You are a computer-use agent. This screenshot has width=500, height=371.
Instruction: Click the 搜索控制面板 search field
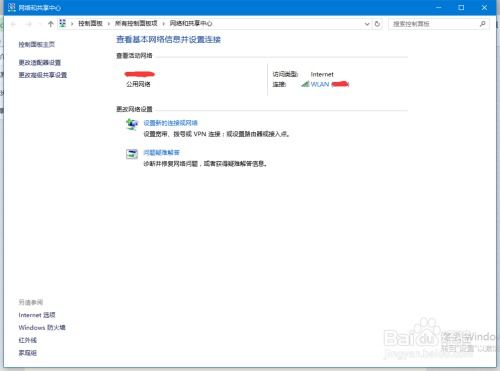click(434, 24)
